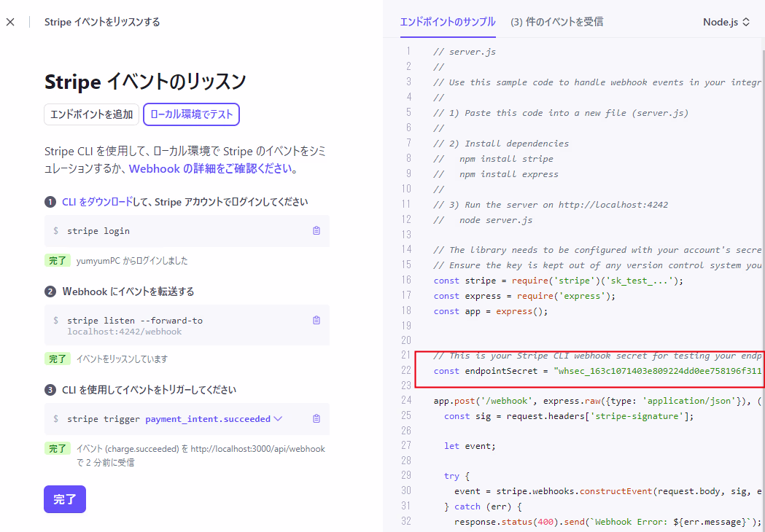Open the Node.js language selector
The height and width of the screenshot is (532, 765).
coord(726,22)
